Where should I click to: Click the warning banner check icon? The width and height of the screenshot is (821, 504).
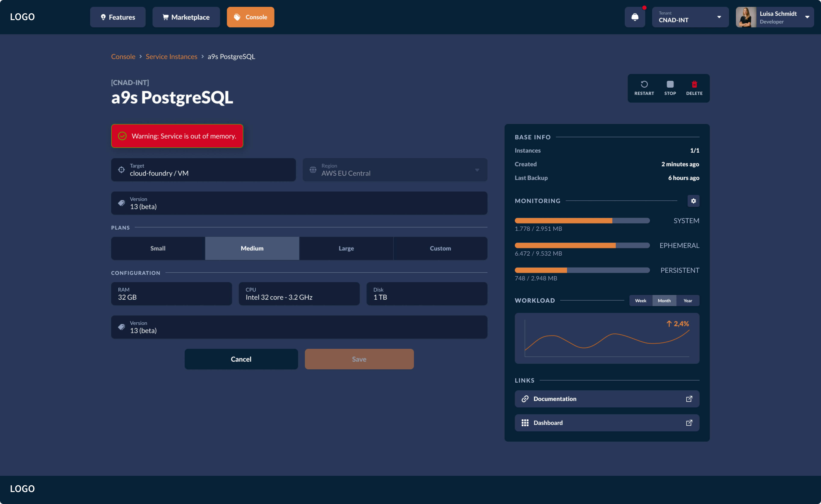[122, 136]
